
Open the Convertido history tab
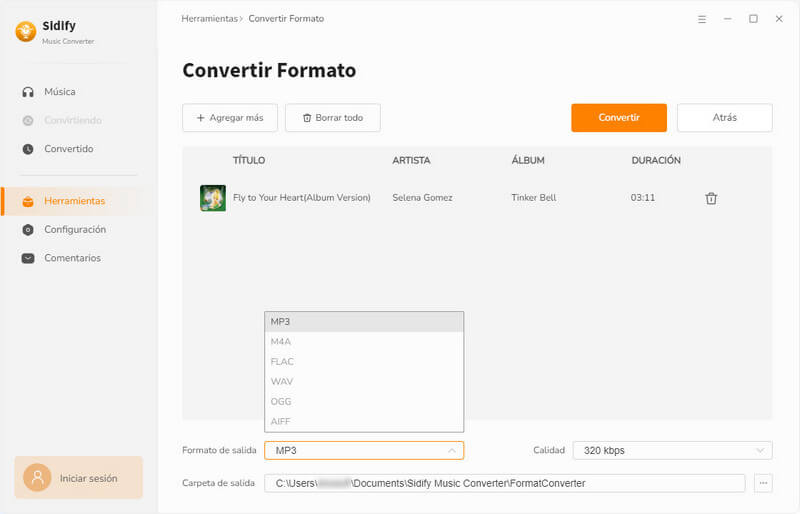pyautogui.click(x=68, y=149)
